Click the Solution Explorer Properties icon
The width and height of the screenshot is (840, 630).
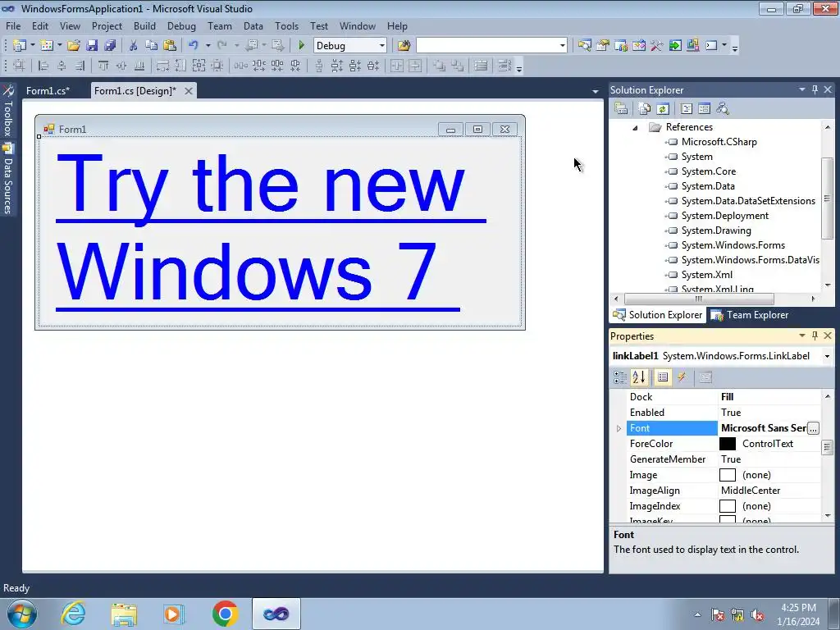click(x=621, y=109)
